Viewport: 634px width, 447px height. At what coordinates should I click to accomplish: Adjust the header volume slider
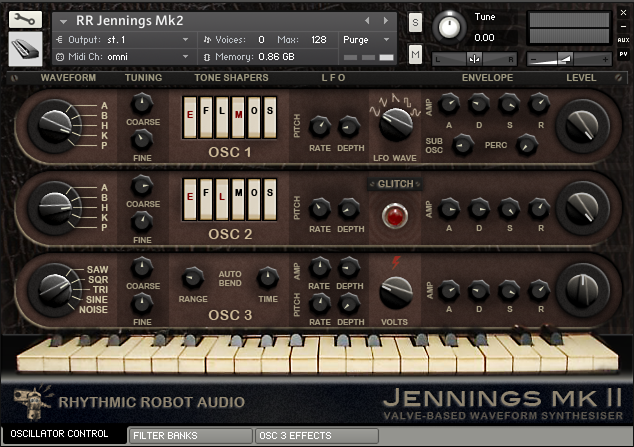pos(569,59)
